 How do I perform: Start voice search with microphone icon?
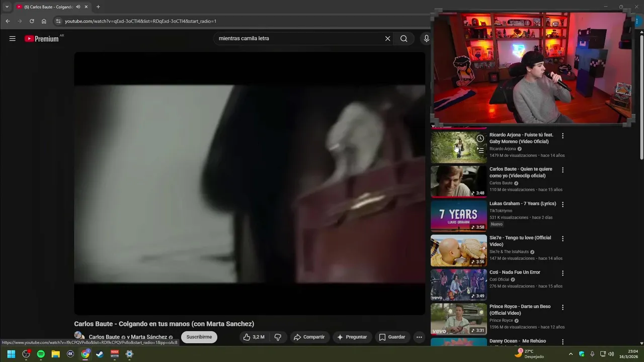coord(427,39)
